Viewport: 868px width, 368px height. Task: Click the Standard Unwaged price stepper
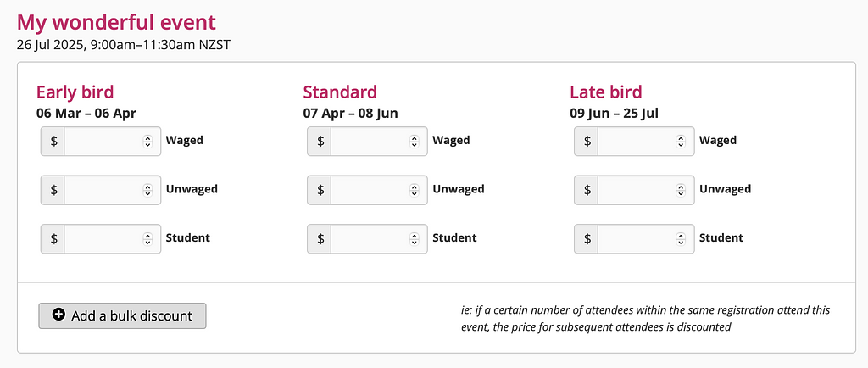(x=414, y=190)
